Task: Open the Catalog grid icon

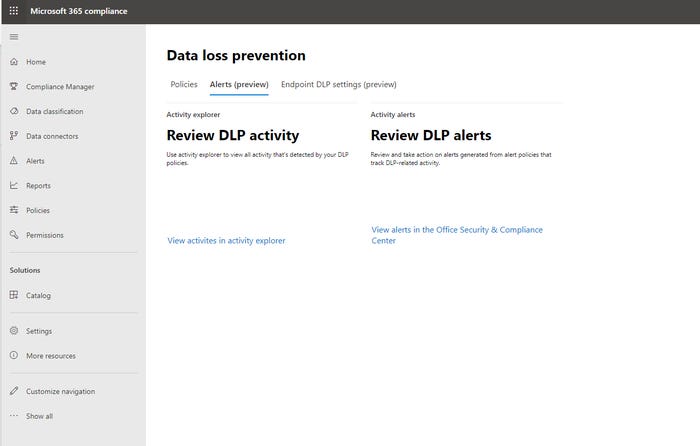Action: tap(14, 295)
